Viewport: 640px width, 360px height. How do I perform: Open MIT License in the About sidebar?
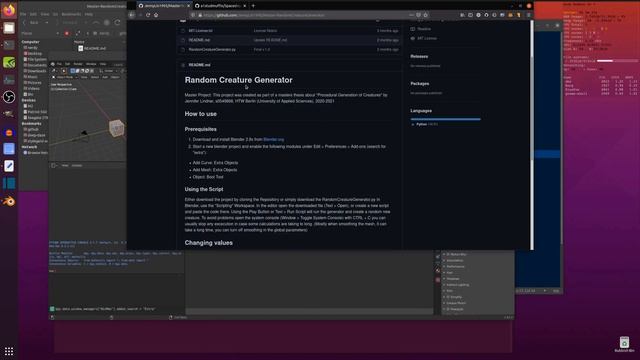[427, 38]
